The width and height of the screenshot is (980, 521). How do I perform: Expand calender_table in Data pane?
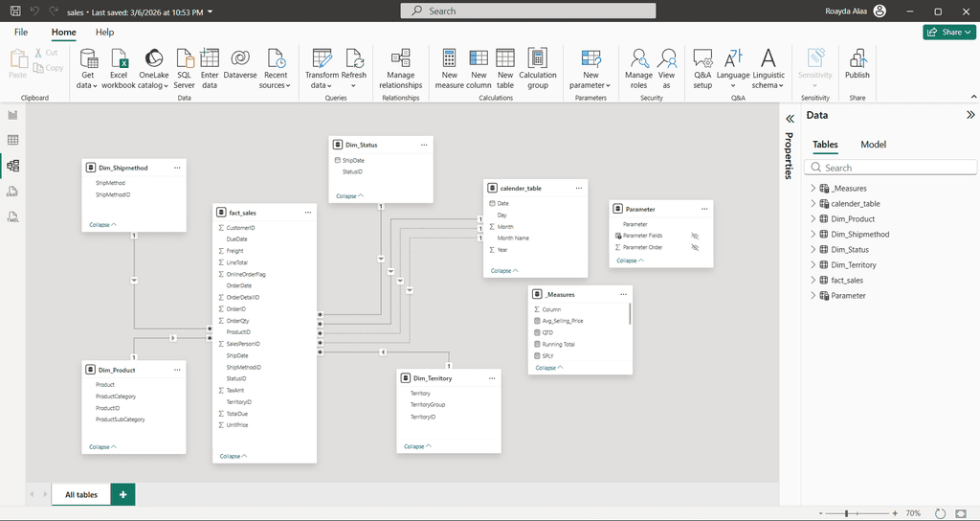click(x=813, y=203)
